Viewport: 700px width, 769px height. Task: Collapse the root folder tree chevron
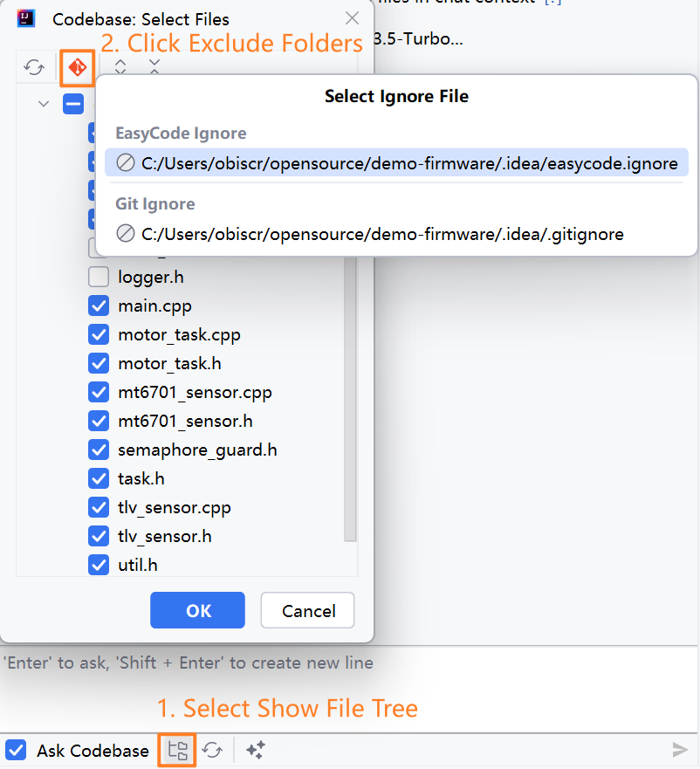pyautogui.click(x=44, y=104)
